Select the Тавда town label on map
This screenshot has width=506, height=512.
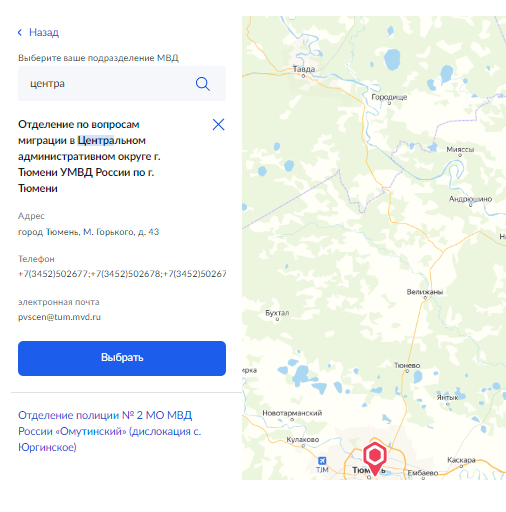click(x=304, y=69)
